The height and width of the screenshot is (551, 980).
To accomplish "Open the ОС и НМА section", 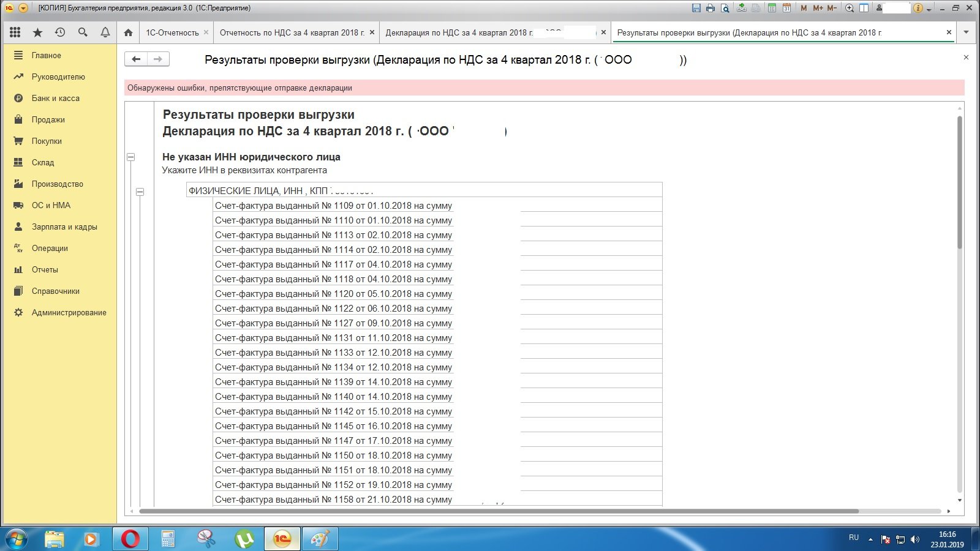I will tap(59, 205).
